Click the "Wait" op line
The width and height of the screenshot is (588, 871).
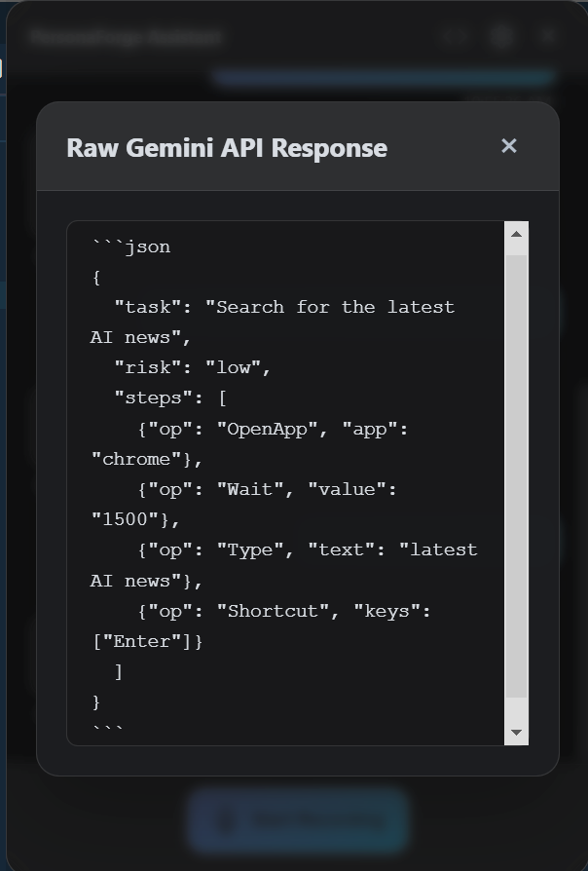(x=267, y=489)
